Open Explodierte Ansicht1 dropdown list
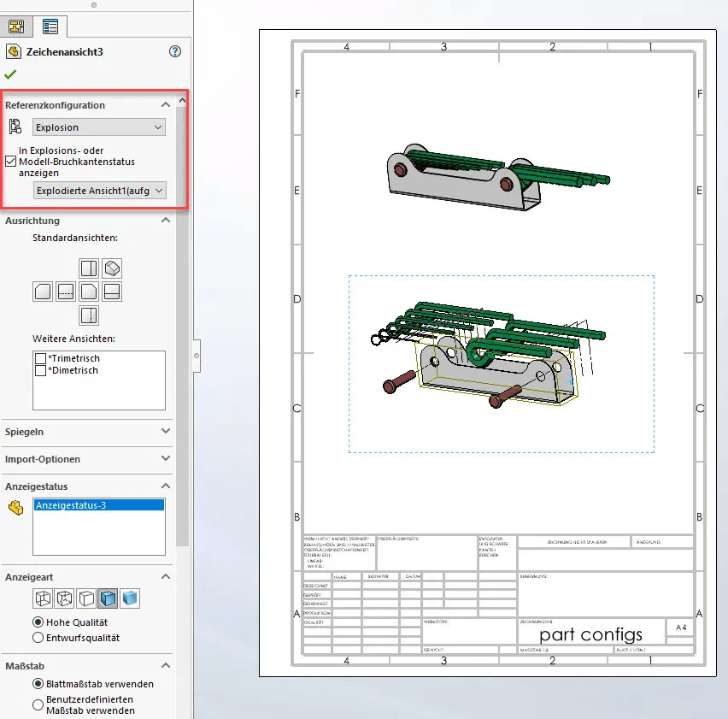 [x=99, y=191]
